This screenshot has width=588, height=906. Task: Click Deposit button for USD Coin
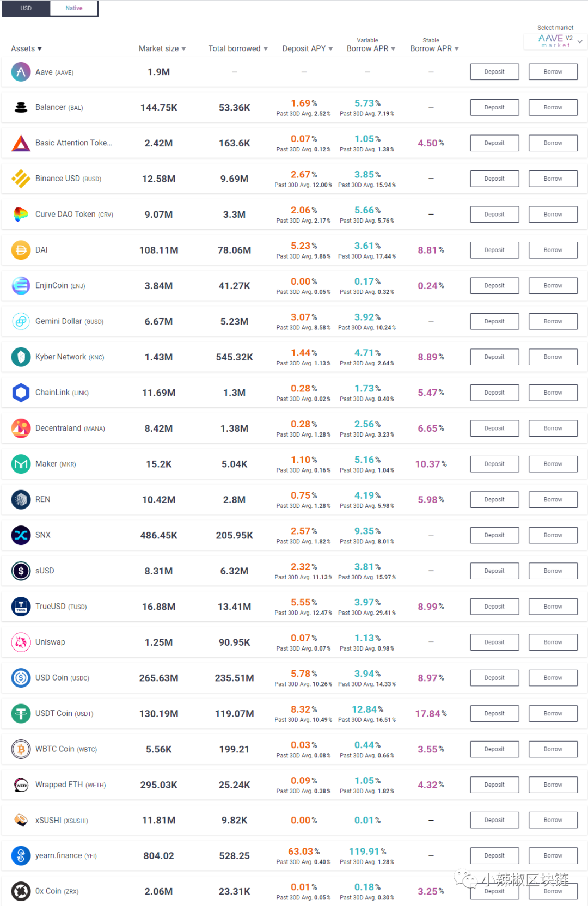494,678
